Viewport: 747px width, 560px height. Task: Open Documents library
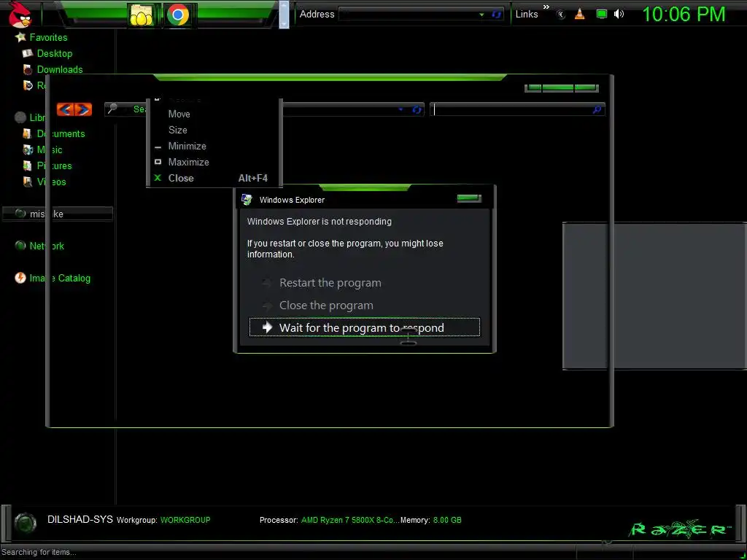click(x=61, y=134)
